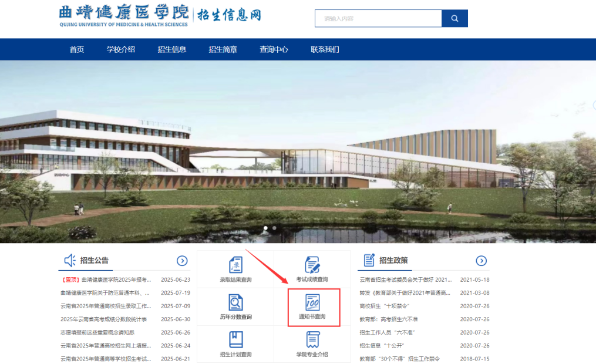596x364 pixels.
Task: Expand more 招生公告 with arrow button
Action: pos(182,261)
